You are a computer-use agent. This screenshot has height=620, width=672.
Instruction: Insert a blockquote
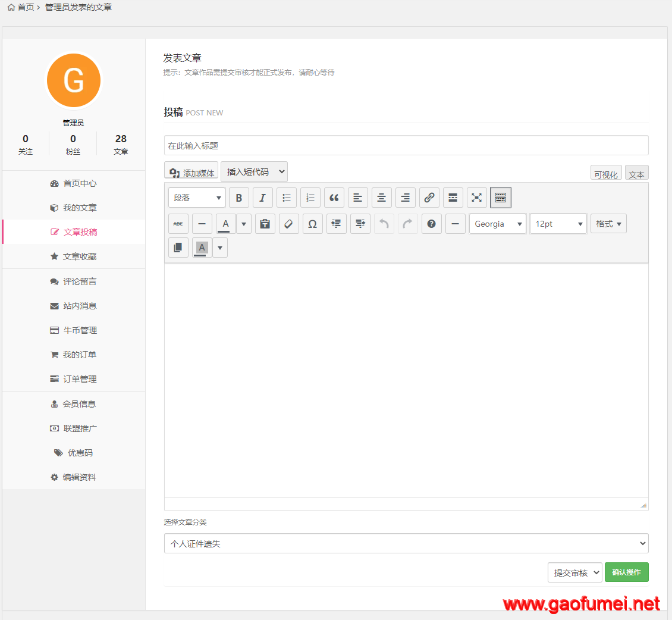[x=334, y=198]
